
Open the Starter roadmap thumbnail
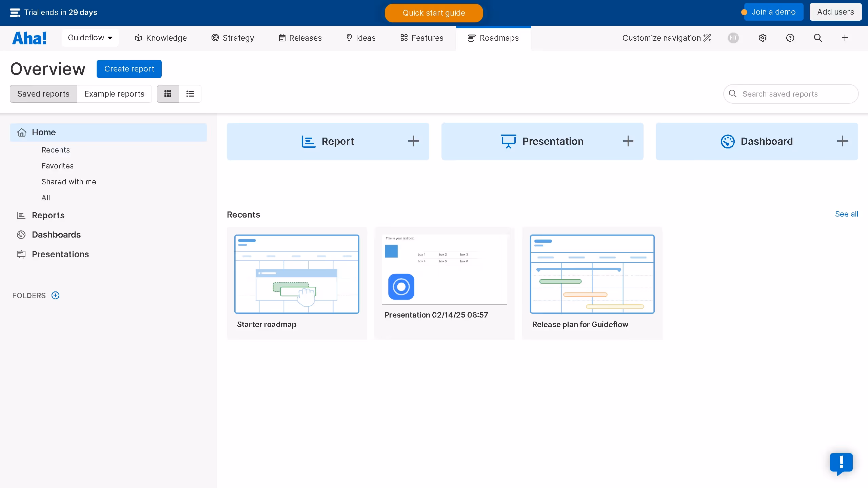coord(297,274)
